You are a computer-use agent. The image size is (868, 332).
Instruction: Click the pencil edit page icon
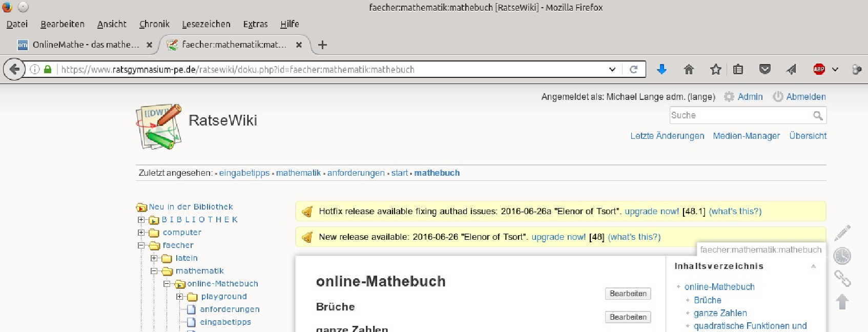[x=842, y=233]
